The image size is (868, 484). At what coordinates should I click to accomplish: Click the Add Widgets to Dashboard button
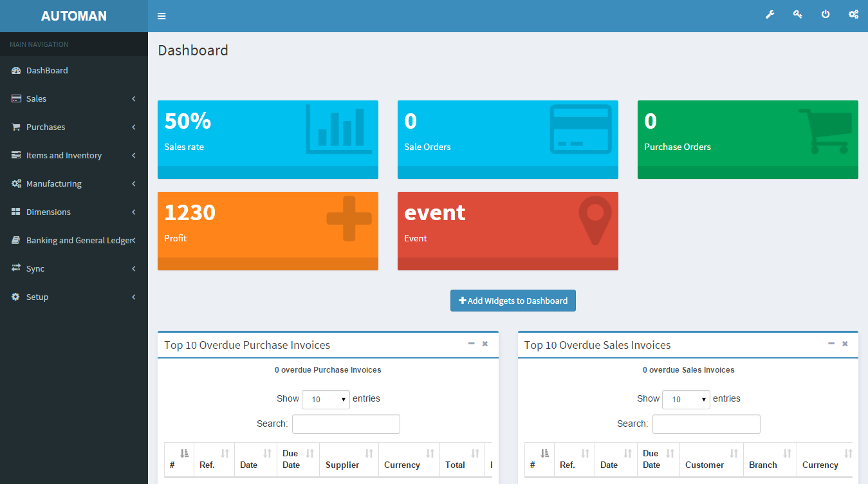click(513, 300)
